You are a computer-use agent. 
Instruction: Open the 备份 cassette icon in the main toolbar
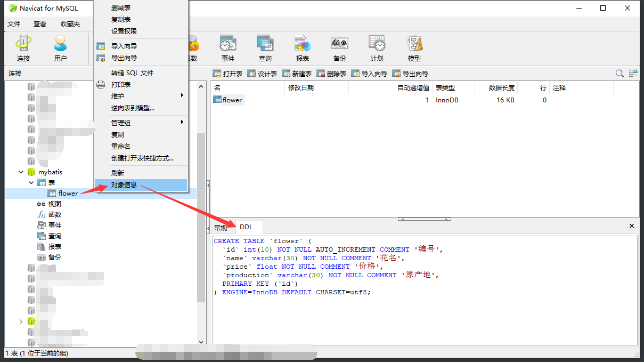click(340, 49)
